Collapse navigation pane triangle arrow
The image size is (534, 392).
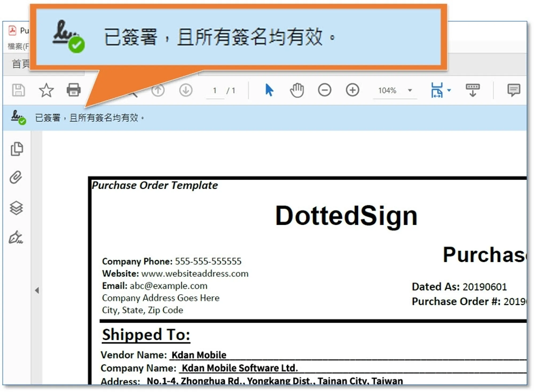point(37,290)
